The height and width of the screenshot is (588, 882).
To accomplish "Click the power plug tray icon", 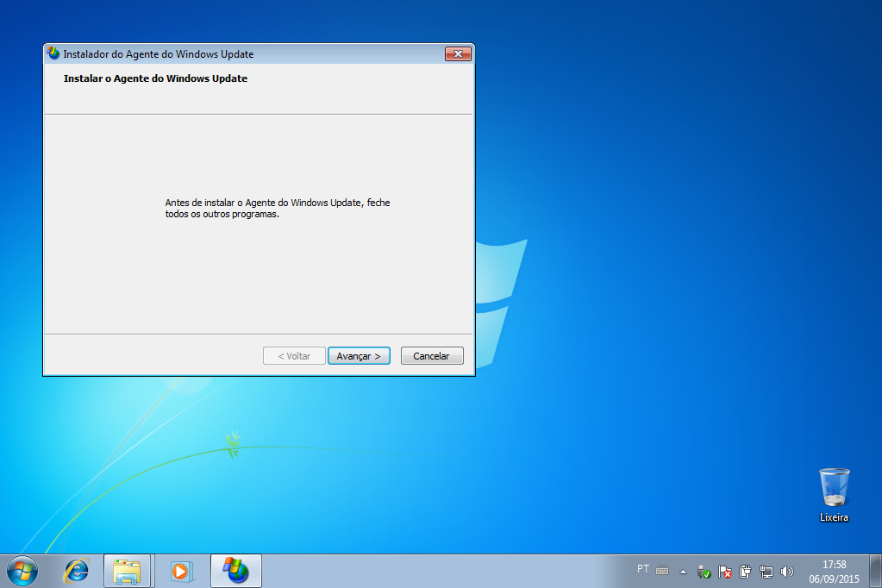I will coord(745,572).
